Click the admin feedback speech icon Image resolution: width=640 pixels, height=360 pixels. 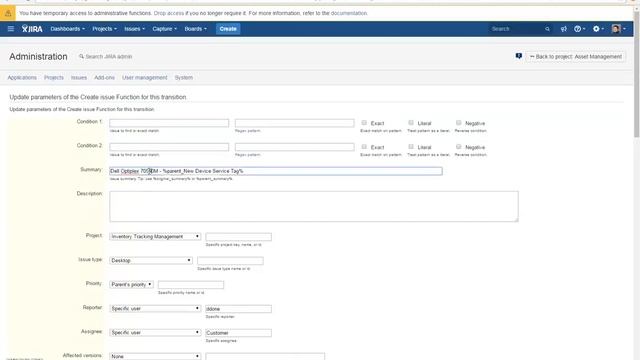518,56
